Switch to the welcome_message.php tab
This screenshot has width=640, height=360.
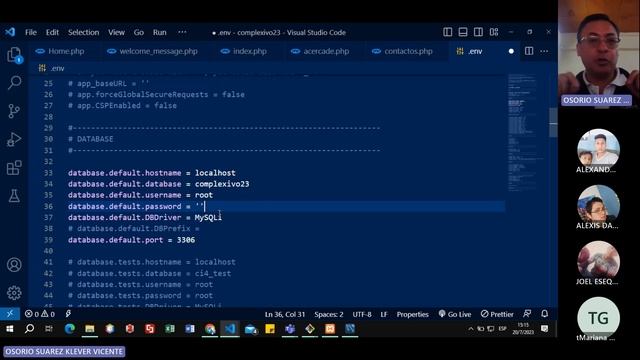pyautogui.click(x=152, y=51)
